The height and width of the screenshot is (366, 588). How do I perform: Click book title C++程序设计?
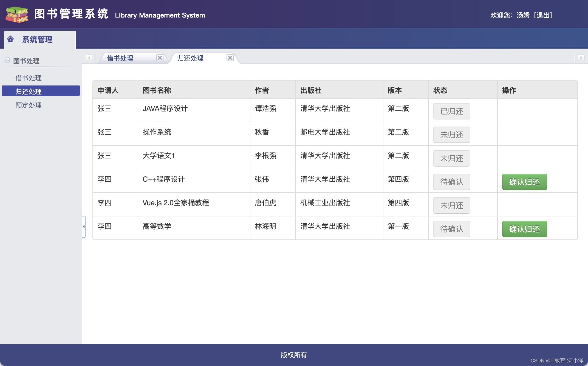click(x=164, y=179)
